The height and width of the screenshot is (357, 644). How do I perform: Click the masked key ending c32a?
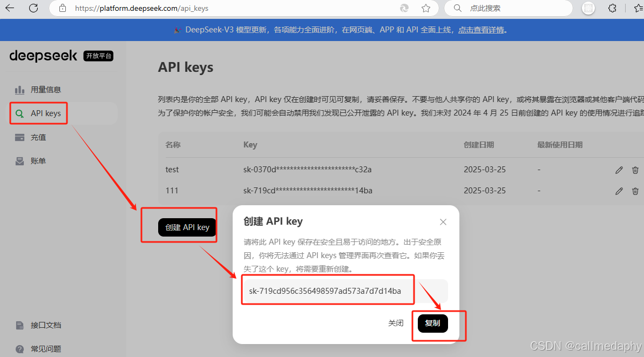click(307, 170)
